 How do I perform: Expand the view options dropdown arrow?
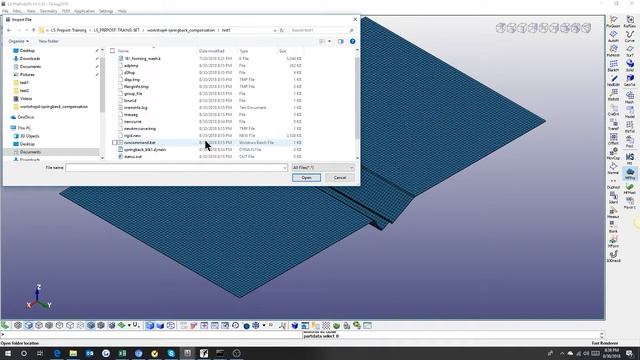click(x=329, y=41)
